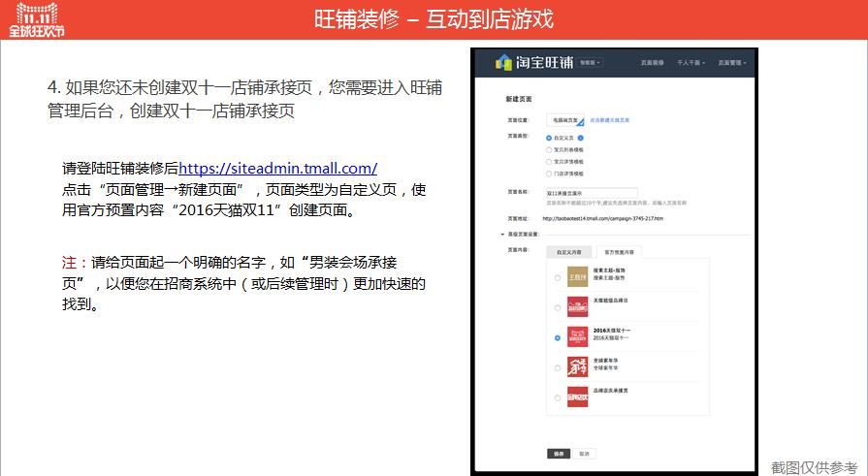Select the 门店详情模板 radio button
Image resolution: width=868 pixels, height=476 pixels.
coord(549,174)
